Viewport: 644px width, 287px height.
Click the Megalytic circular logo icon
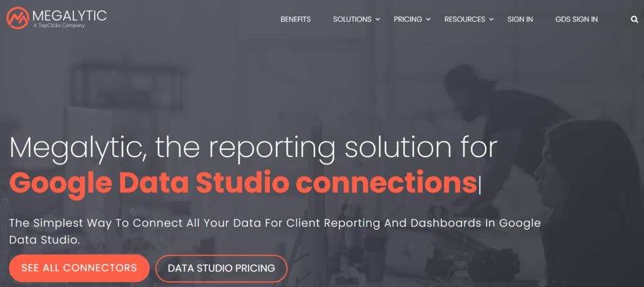[18, 18]
